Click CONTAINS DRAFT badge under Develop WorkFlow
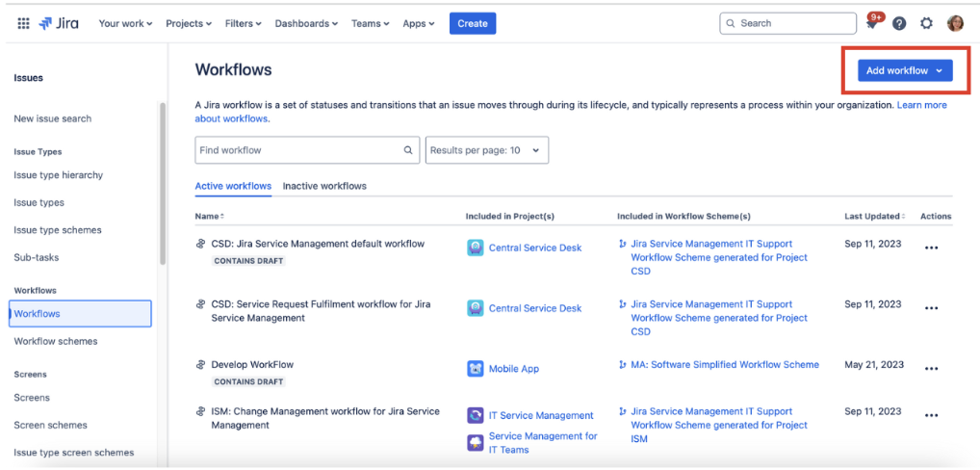Image resolution: width=980 pixels, height=470 pixels. (248, 381)
